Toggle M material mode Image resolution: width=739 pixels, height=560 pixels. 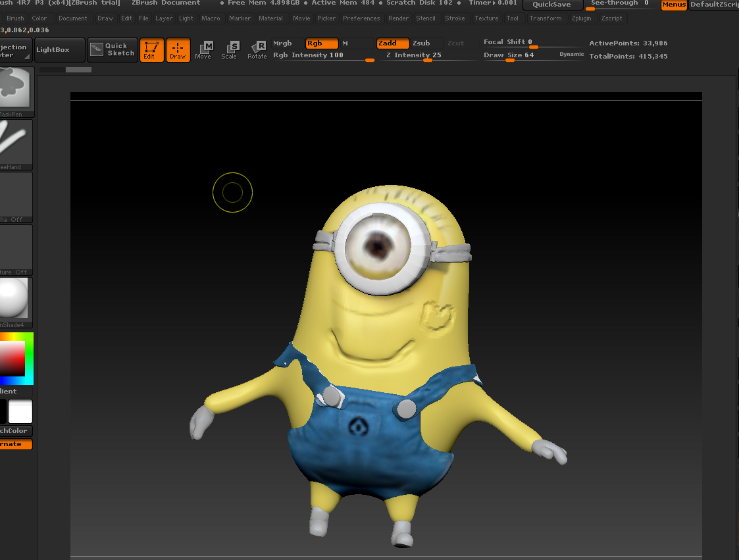(356, 43)
